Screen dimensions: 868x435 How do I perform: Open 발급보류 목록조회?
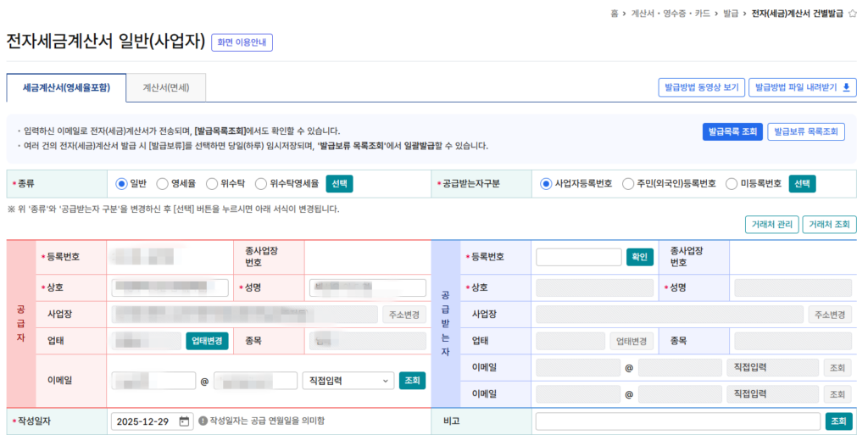(805, 131)
